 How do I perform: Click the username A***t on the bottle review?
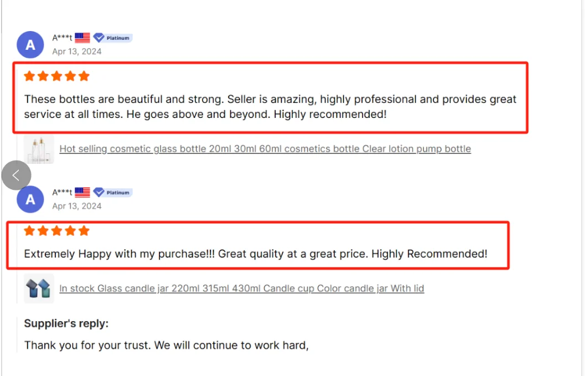point(62,38)
